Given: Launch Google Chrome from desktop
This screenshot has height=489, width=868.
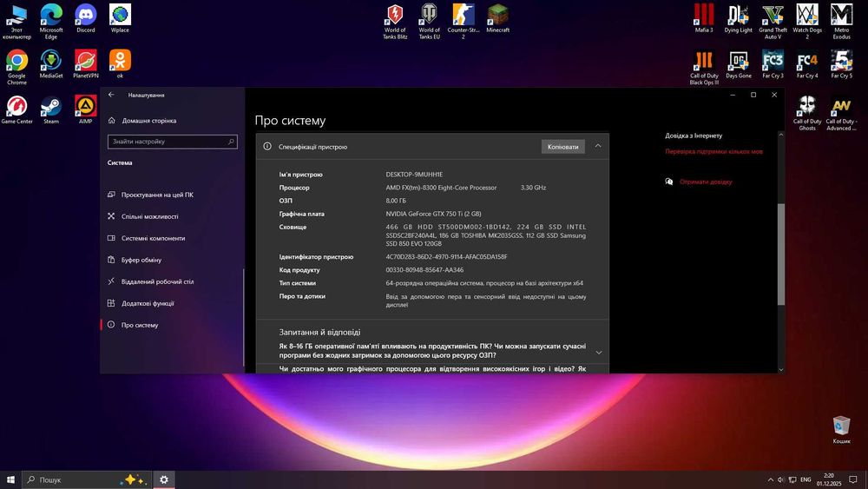Looking at the screenshot, I should pyautogui.click(x=16, y=61).
